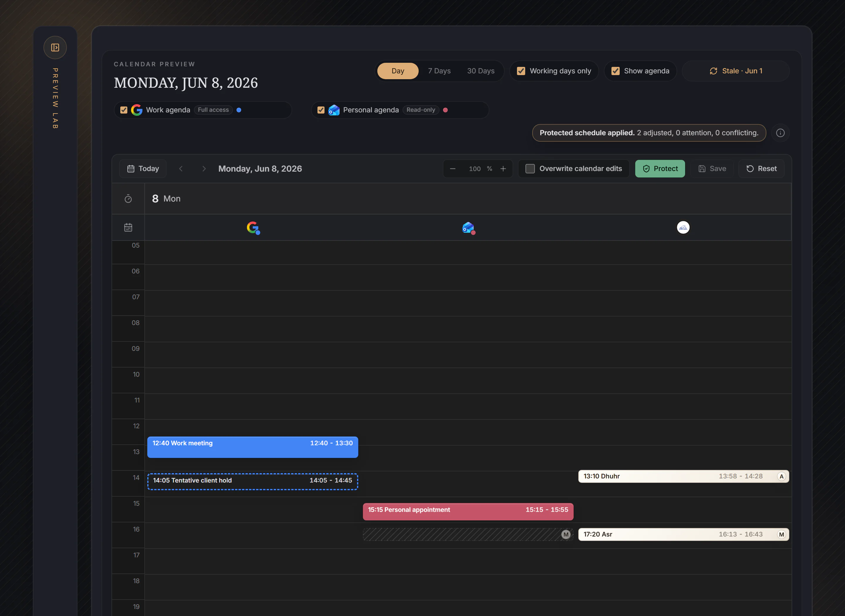845x616 pixels.
Task: Toggle the Show agenda checkbox
Action: (615, 71)
